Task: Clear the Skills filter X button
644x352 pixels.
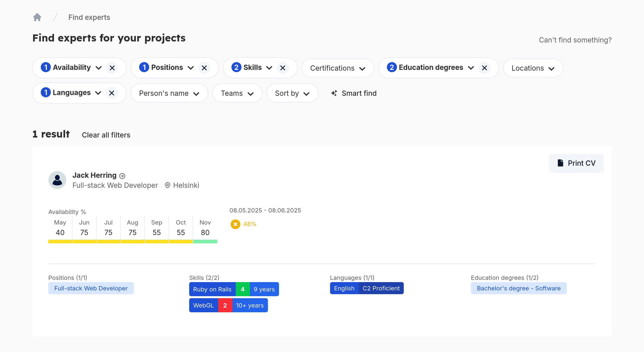Action: [283, 68]
